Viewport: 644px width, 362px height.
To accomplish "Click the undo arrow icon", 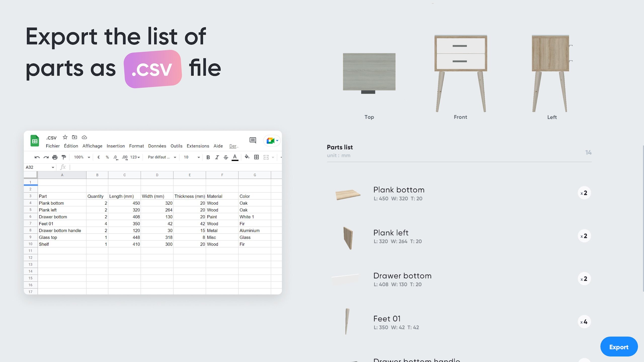I will click(37, 157).
